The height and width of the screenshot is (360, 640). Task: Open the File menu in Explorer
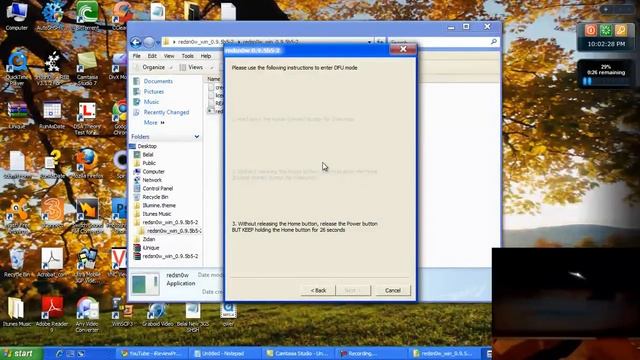(x=136, y=56)
